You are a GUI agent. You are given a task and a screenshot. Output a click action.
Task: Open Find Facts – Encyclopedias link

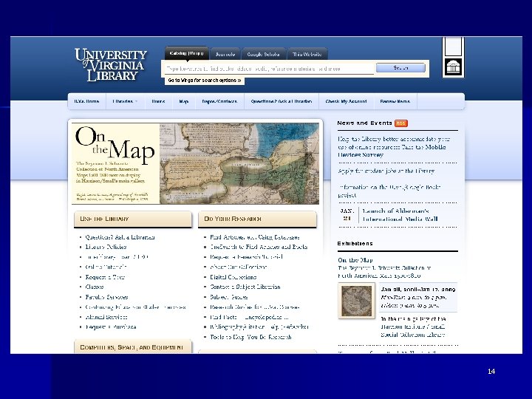pyautogui.click(x=249, y=317)
